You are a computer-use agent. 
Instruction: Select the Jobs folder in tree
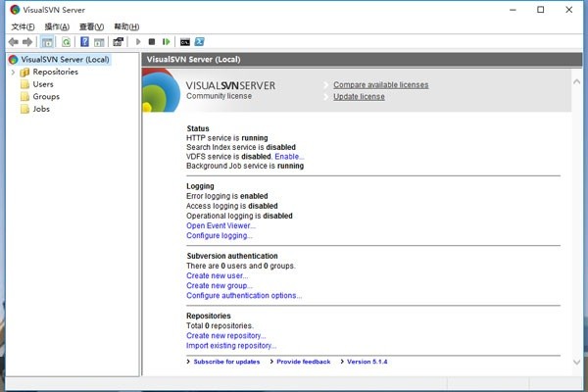(41, 109)
